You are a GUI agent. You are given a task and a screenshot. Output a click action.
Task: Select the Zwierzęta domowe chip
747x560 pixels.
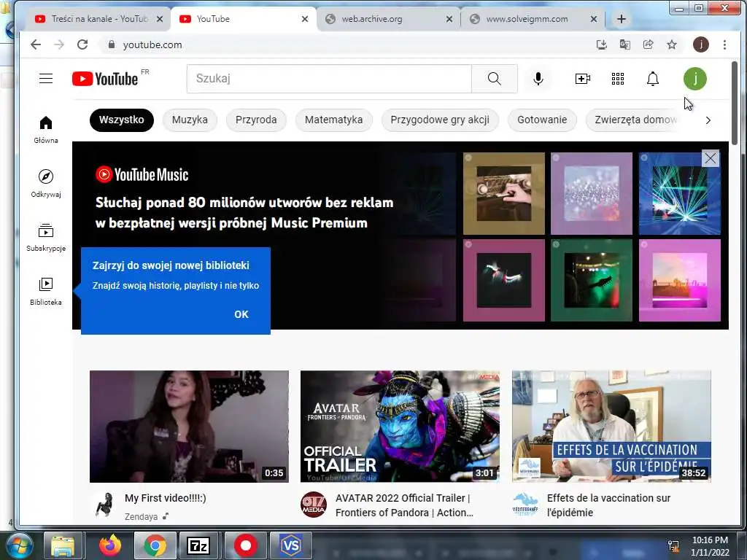(635, 120)
